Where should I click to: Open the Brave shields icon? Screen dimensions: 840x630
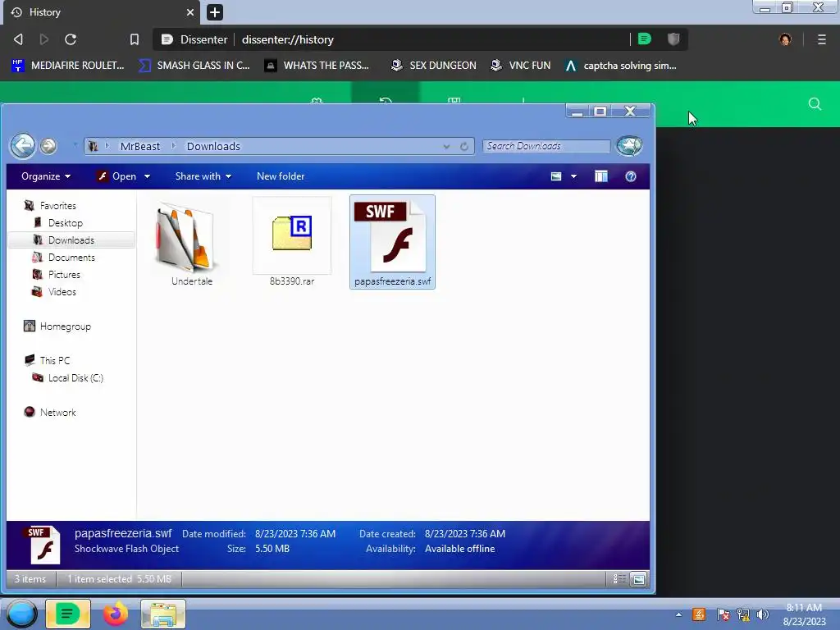[673, 39]
